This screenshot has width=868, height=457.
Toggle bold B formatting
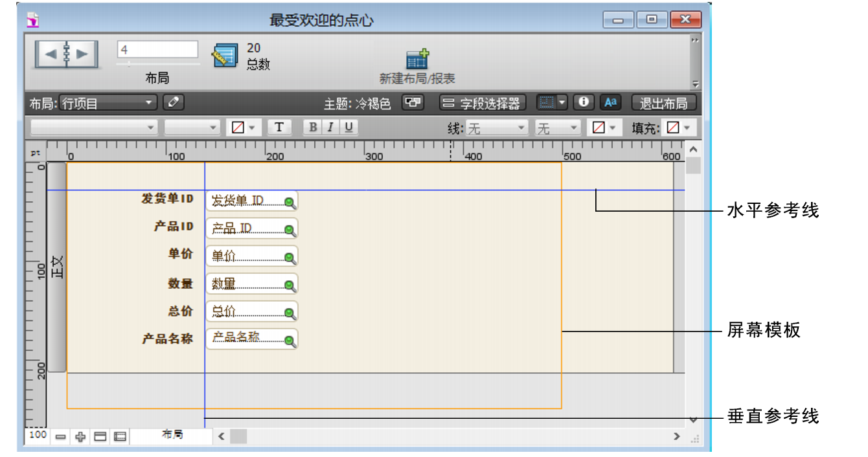coord(314,127)
